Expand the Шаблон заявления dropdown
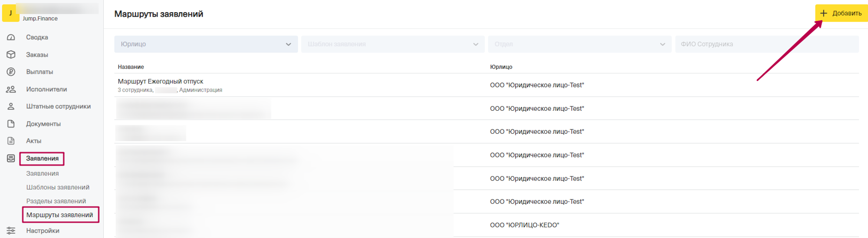 coord(392,44)
